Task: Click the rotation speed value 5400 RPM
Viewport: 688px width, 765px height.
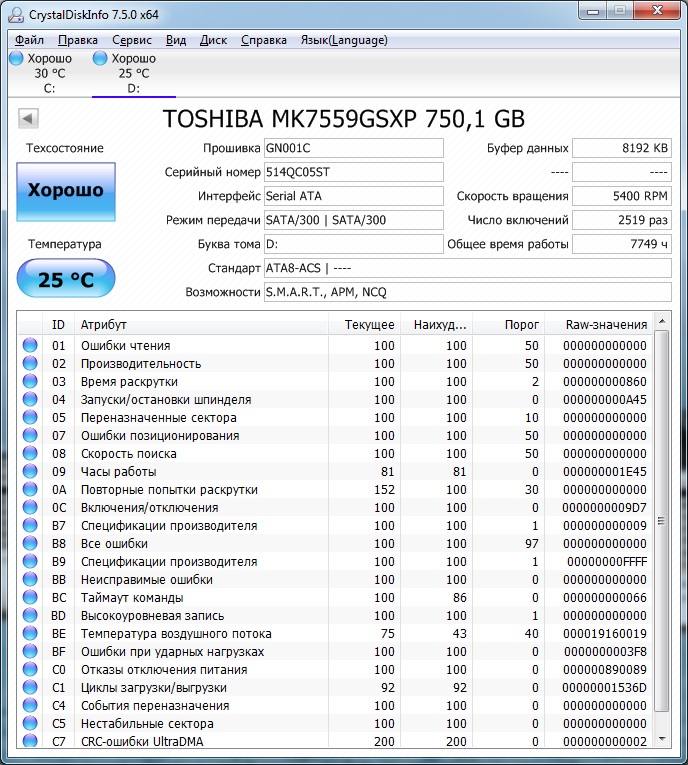Action: [622, 196]
